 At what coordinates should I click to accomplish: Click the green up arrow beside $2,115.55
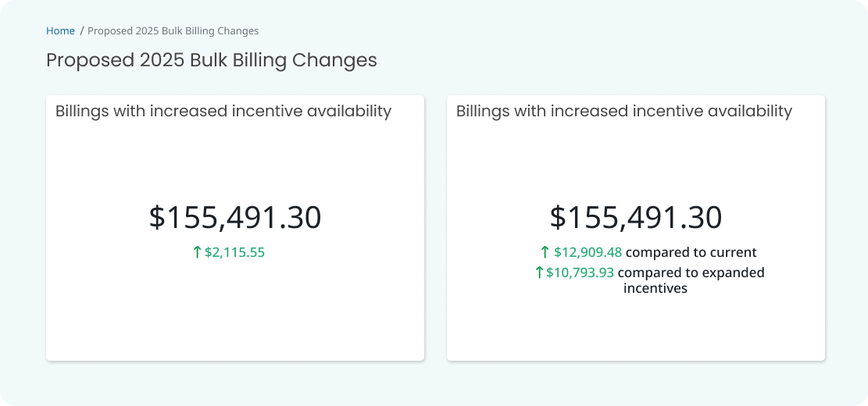point(197,253)
